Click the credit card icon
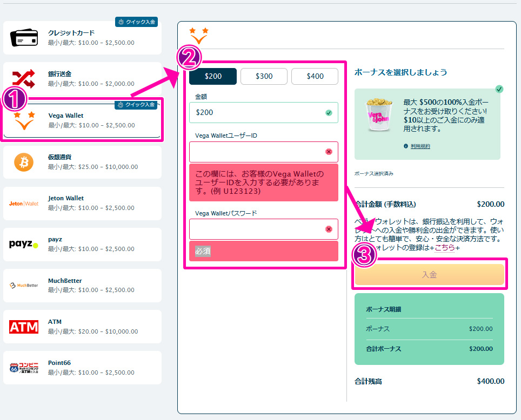 24,37
